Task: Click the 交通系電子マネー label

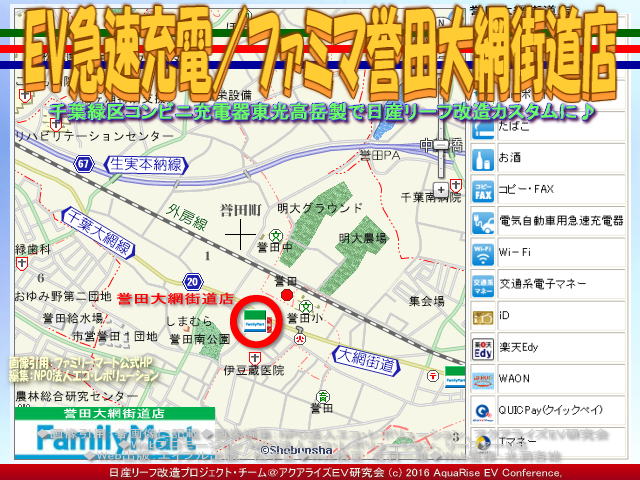Action: 542,284
